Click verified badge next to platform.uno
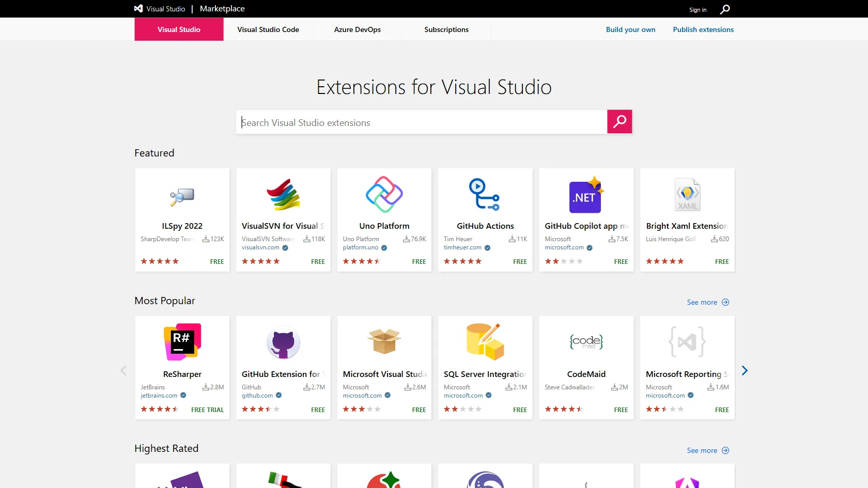Image resolution: width=868 pixels, height=488 pixels. [384, 248]
